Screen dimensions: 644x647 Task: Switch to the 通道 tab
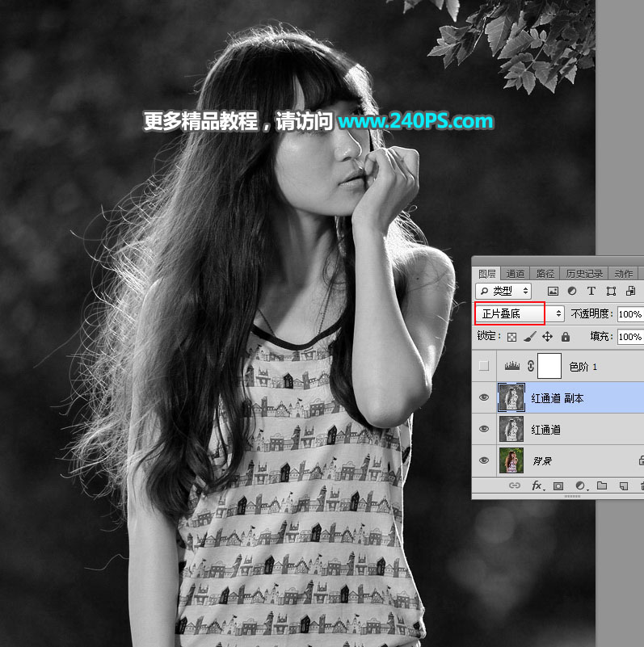[516, 274]
